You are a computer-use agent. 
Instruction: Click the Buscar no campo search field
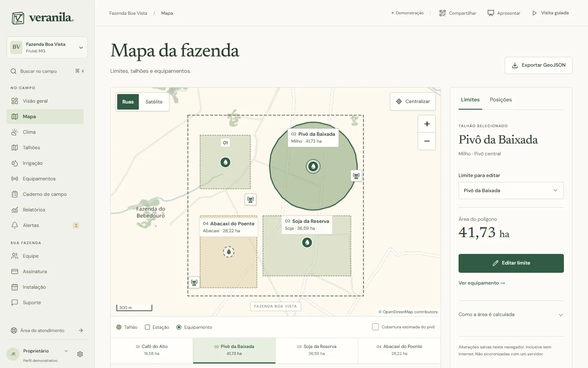pyautogui.click(x=47, y=71)
